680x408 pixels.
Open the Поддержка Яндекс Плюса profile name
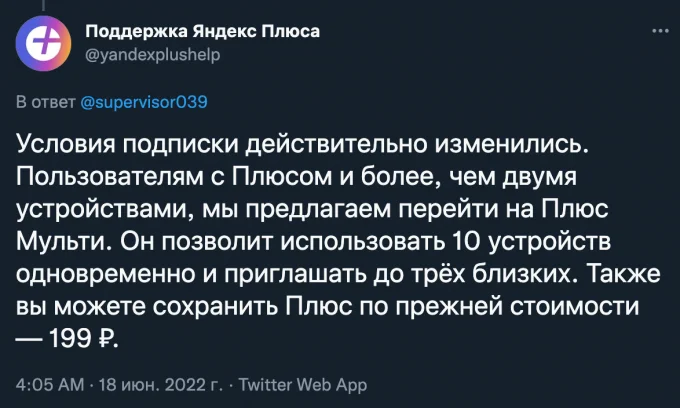[x=203, y=31]
